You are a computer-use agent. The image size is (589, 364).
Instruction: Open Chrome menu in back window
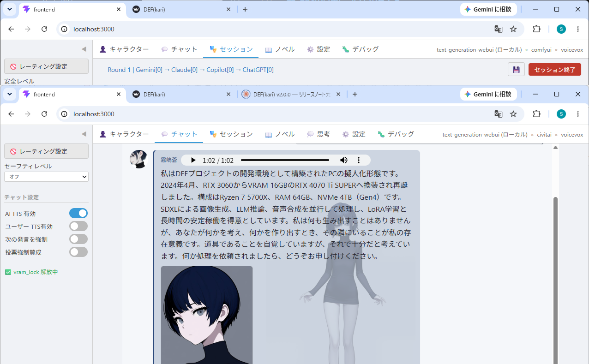[578, 29]
